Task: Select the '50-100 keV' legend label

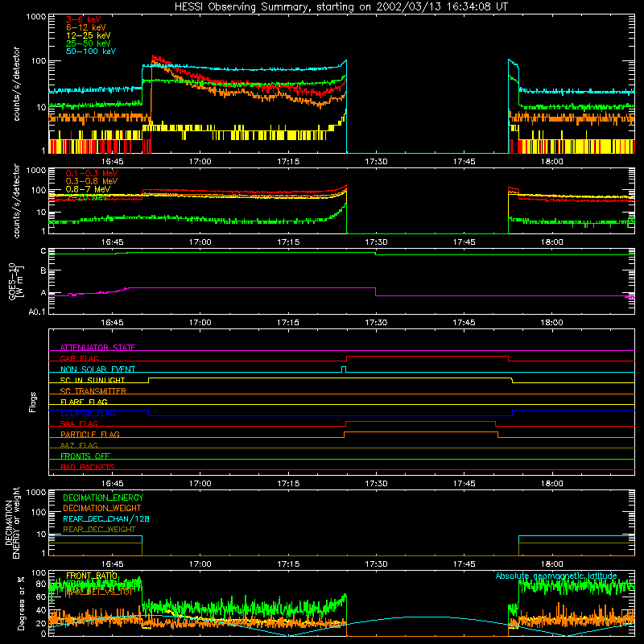Action: [91, 52]
